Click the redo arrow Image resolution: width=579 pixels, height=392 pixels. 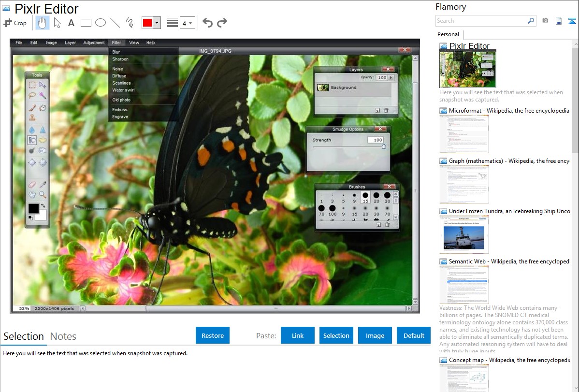pyautogui.click(x=222, y=23)
